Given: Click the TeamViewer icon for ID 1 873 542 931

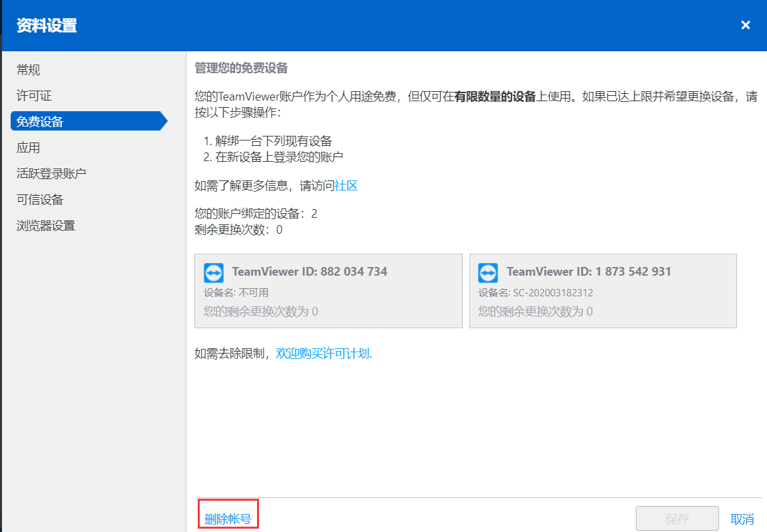Looking at the screenshot, I should 488,273.
